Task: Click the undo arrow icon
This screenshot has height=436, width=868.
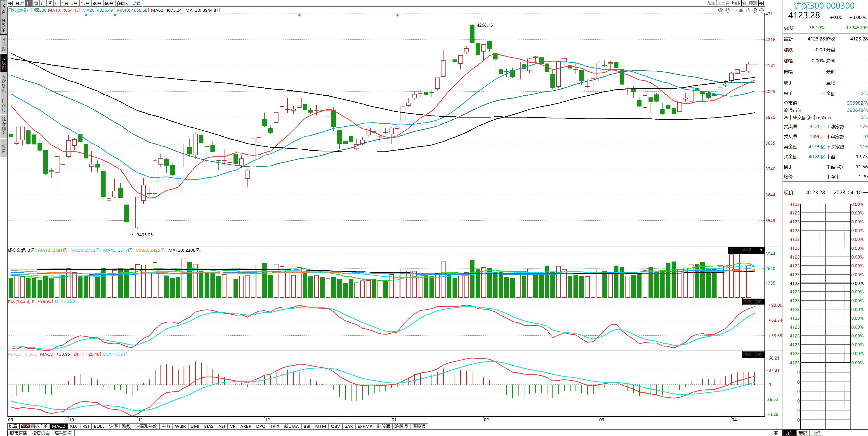Action: 734,10
